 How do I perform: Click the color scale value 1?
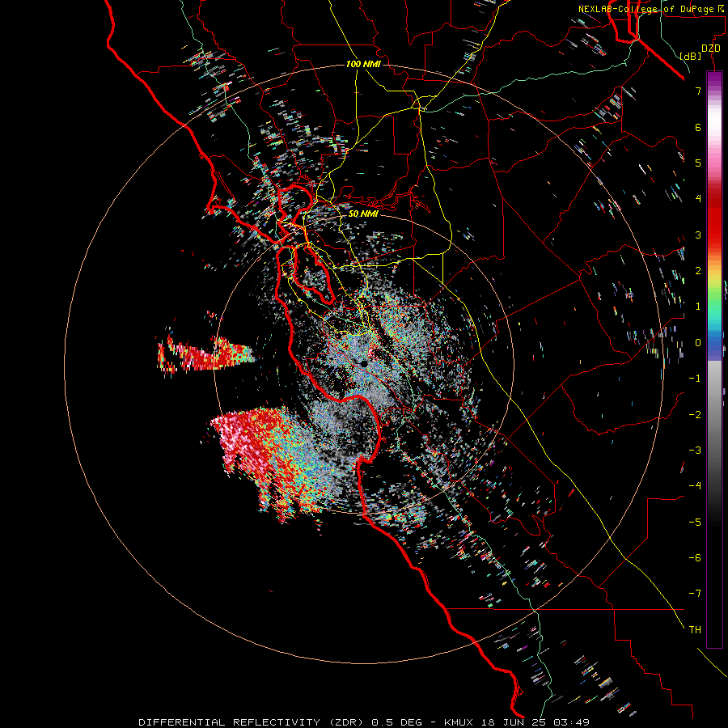tap(698, 307)
